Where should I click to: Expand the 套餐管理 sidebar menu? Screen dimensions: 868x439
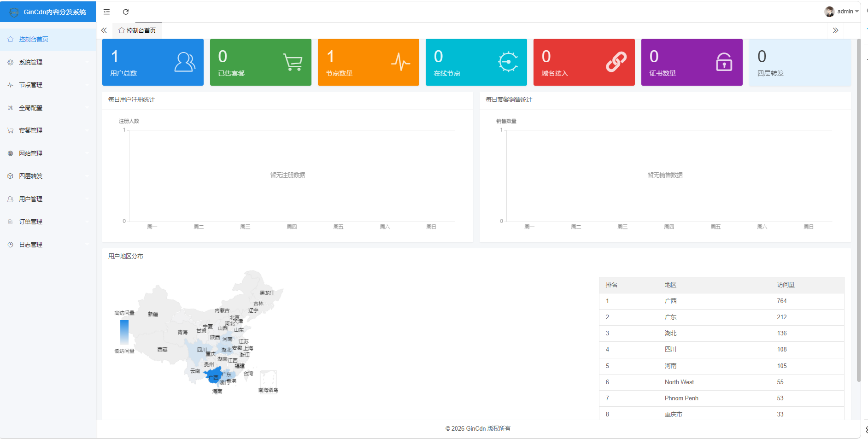pos(48,130)
